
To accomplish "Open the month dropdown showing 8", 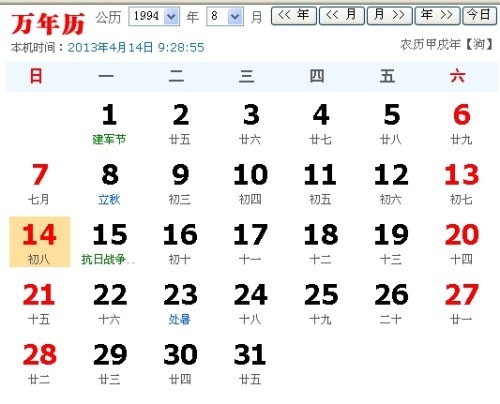I will point(225,16).
